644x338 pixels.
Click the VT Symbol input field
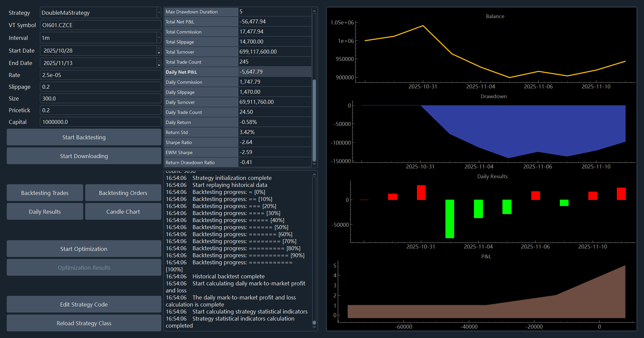[100, 25]
